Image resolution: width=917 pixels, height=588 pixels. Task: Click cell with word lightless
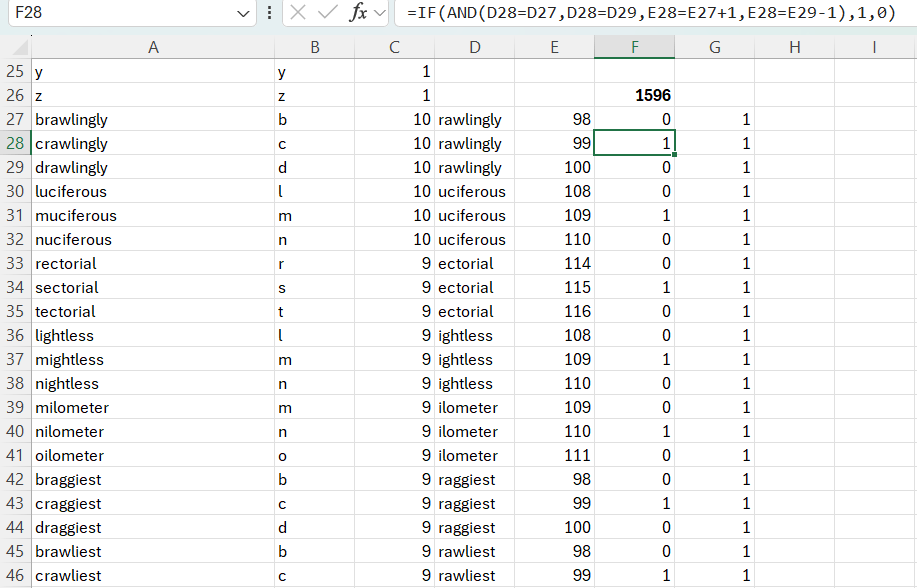click(x=153, y=335)
